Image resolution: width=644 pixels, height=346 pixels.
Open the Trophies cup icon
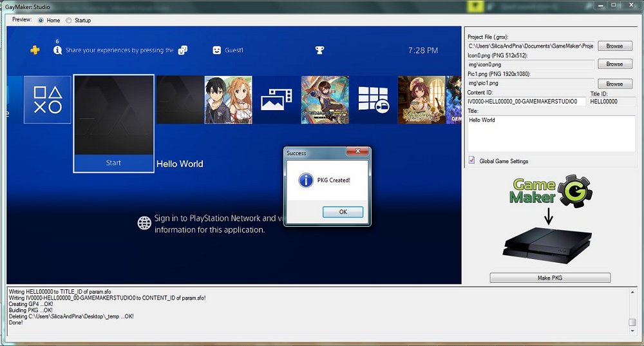pos(319,50)
